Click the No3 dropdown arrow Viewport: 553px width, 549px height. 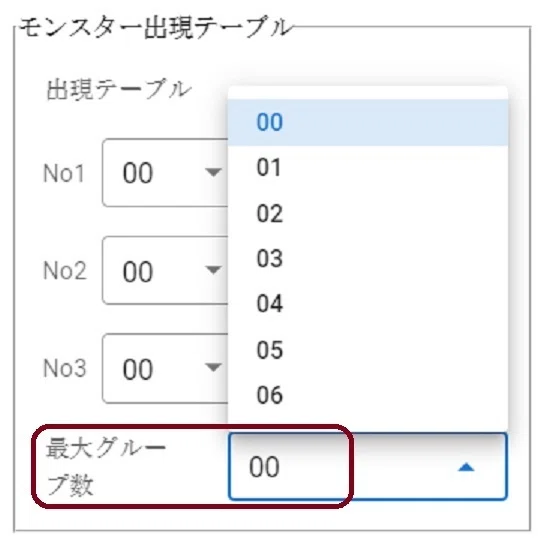pos(213,367)
